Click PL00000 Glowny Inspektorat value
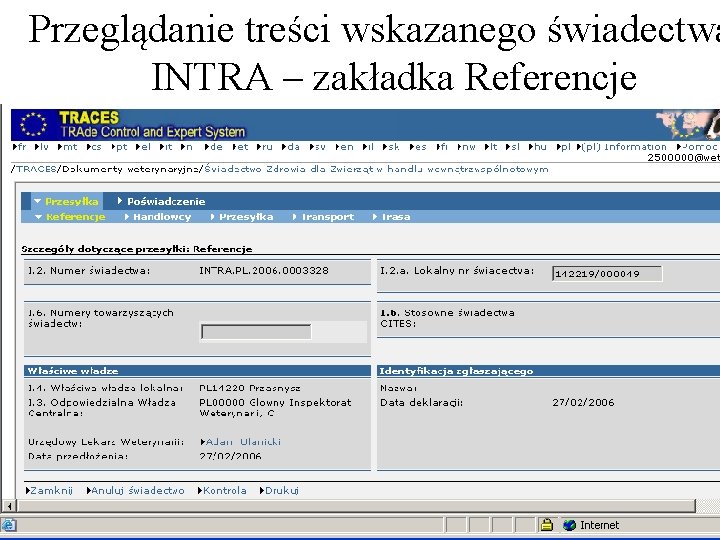Screen dimensions: 720x540 [275, 407]
